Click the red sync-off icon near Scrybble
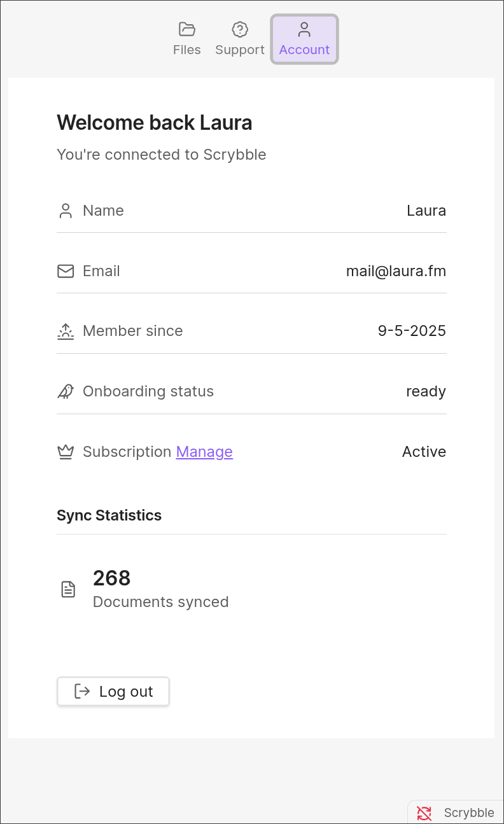The height and width of the screenshot is (824, 504). tap(424, 813)
